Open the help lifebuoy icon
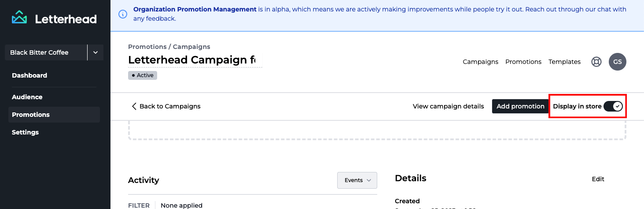The image size is (644, 209). tap(596, 62)
